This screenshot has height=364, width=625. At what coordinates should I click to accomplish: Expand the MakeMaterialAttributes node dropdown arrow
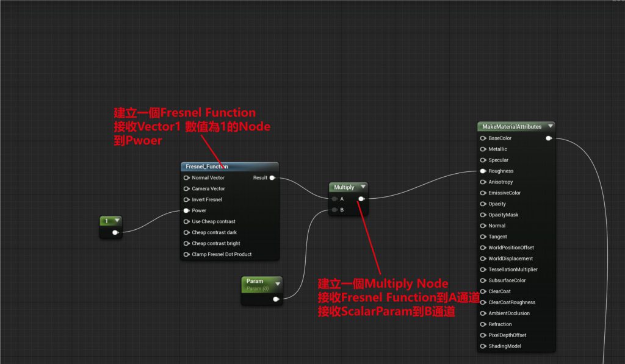550,127
